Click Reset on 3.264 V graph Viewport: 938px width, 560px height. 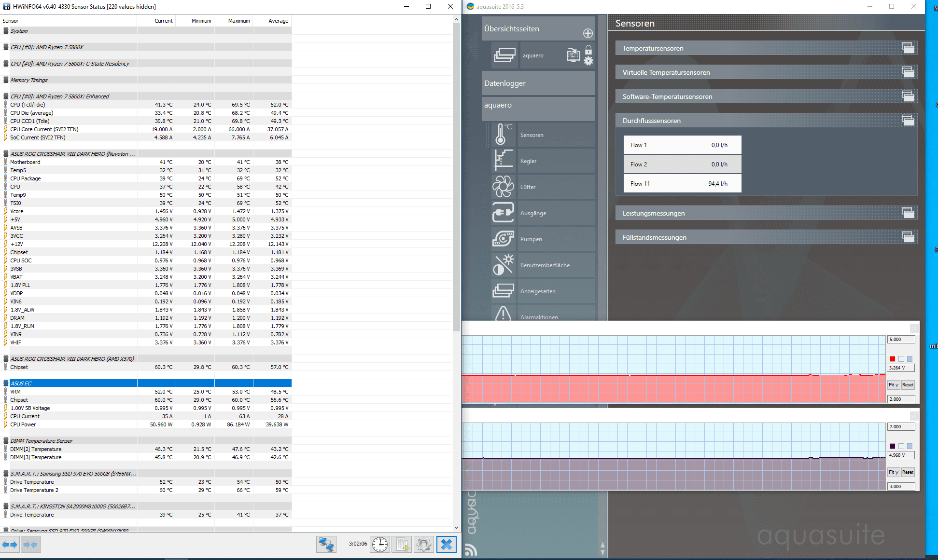click(x=908, y=384)
